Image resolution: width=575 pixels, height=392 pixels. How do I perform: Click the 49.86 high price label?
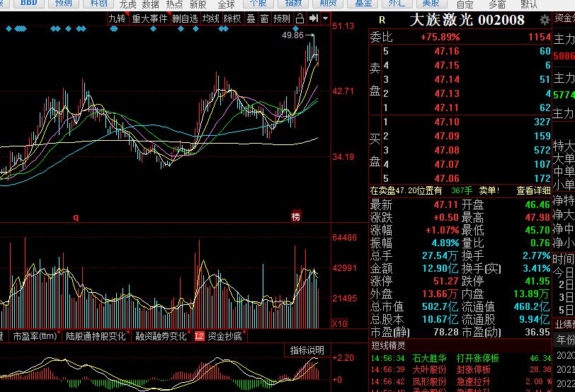292,35
